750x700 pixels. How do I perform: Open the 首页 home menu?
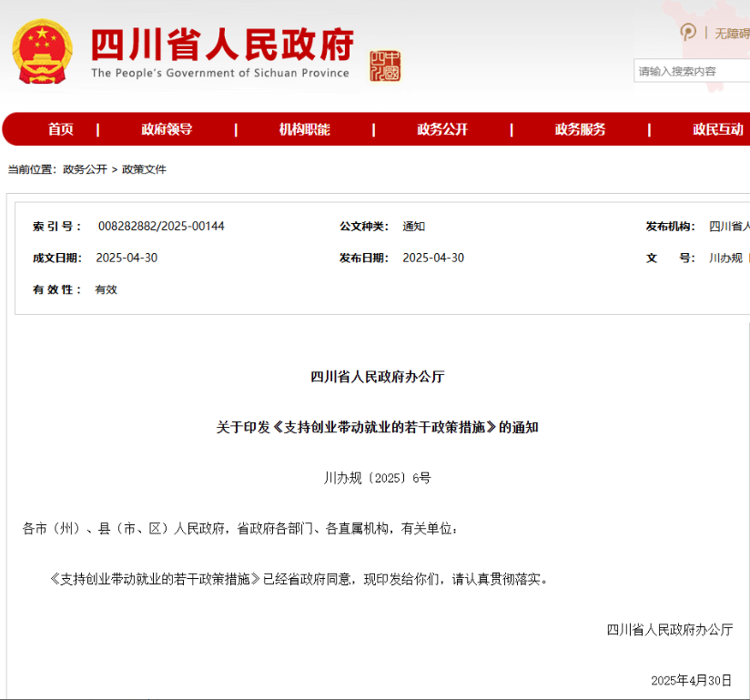click(x=61, y=129)
